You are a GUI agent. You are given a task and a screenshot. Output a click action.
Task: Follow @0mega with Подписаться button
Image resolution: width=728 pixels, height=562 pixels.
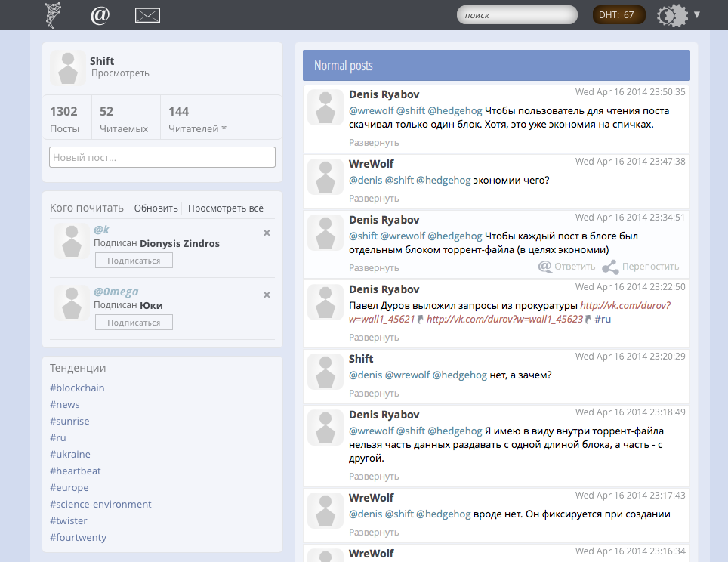134,323
